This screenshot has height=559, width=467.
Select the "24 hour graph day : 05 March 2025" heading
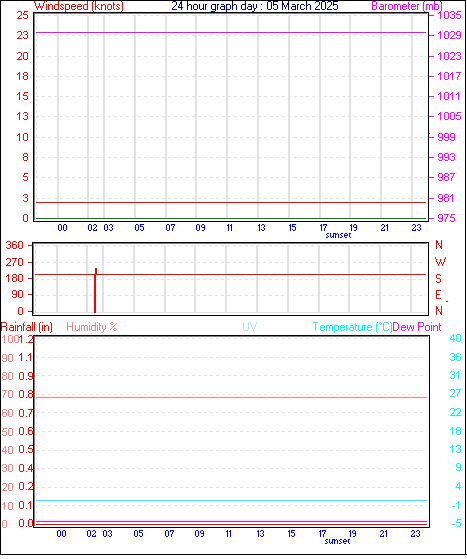pyautogui.click(x=255, y=6)
